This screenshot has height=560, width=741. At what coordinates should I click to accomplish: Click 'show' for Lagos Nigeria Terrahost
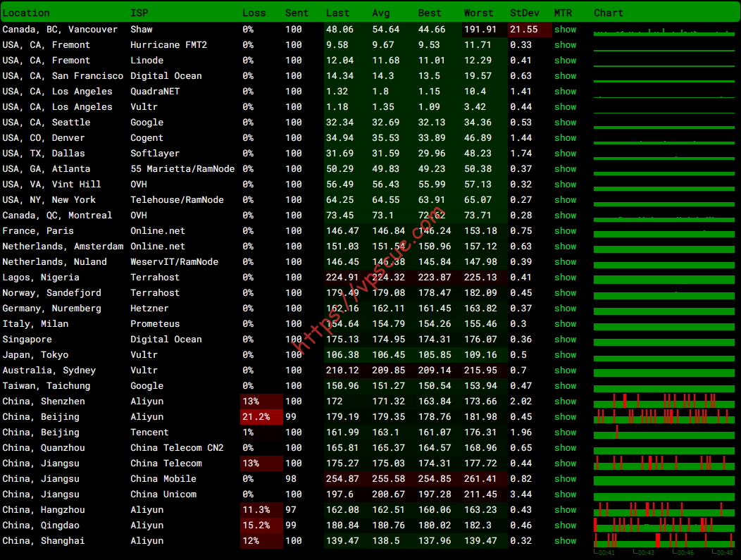(565, 278)
